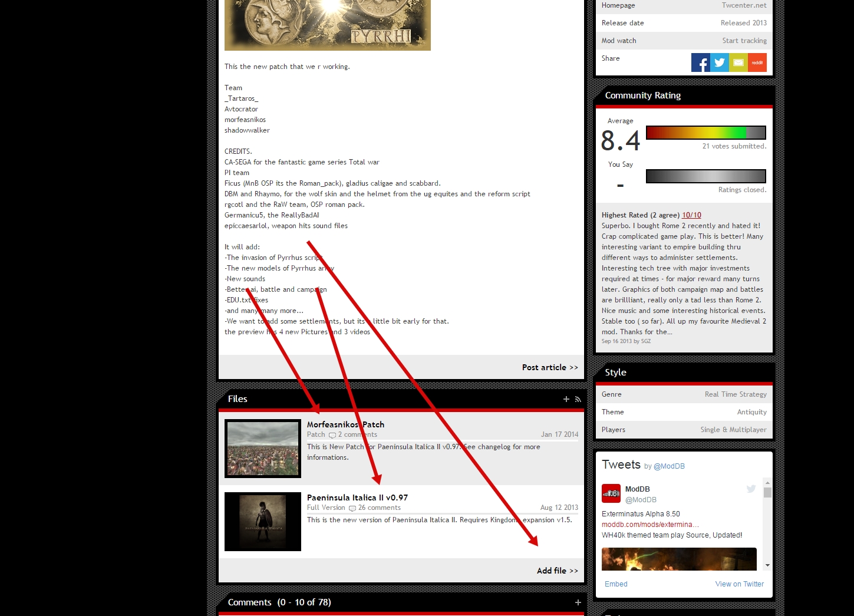The width and height of the screenshot is (854, 616).
Task: Share via the Twitter icon button
Action: click(719, 62)
